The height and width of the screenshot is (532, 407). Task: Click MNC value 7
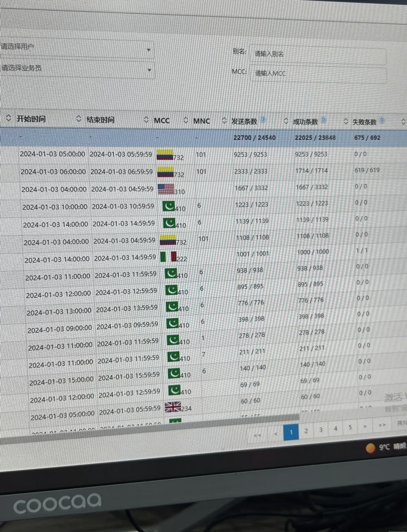click(x=203, y=354)
